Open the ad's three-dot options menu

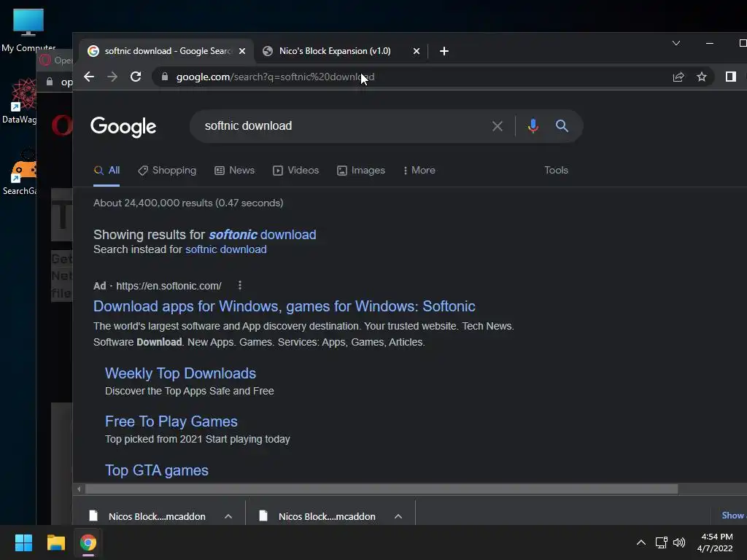click(x=240, y=285)
